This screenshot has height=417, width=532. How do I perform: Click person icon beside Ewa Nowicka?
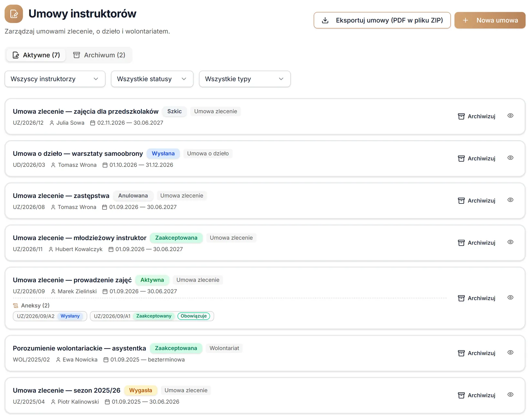point(58,360)
